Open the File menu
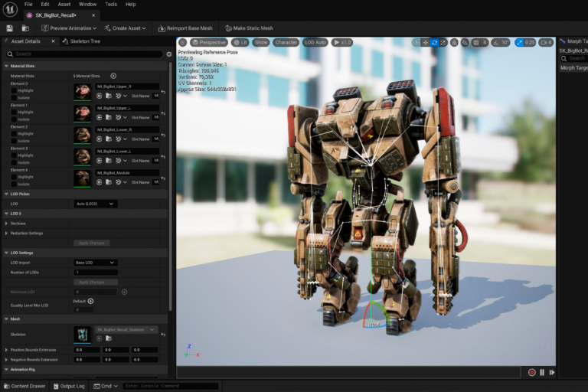Screen dimensions: 588x392 click(28, 4)
